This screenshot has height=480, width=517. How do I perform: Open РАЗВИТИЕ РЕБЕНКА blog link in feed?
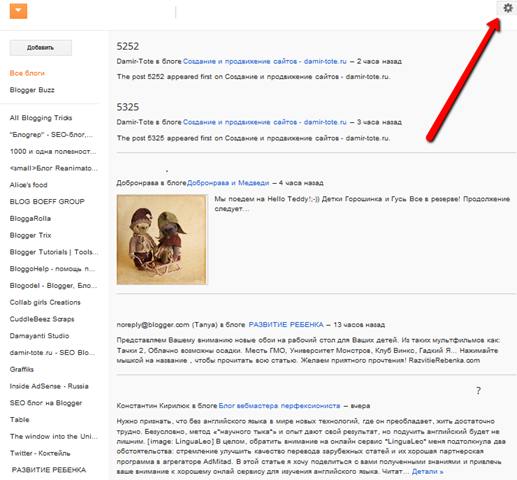coord(286,325)
